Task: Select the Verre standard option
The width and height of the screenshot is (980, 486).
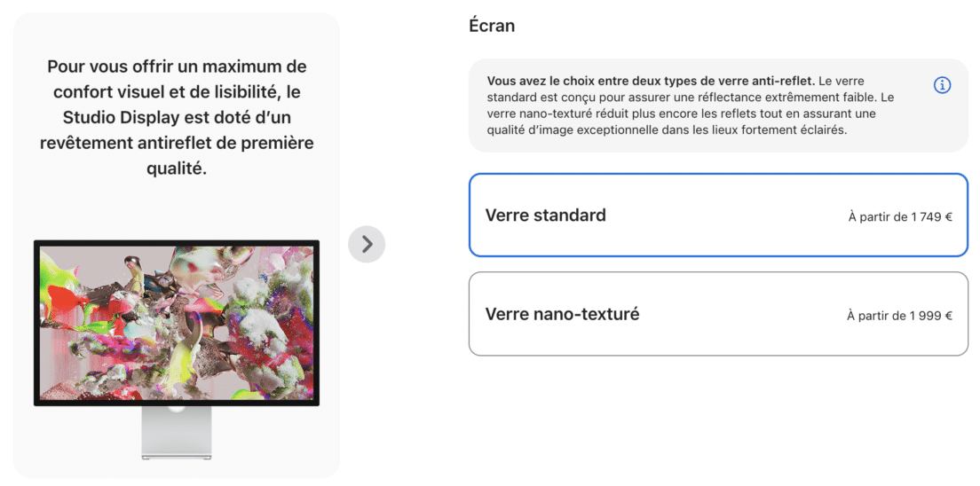Action: (718, 215)
